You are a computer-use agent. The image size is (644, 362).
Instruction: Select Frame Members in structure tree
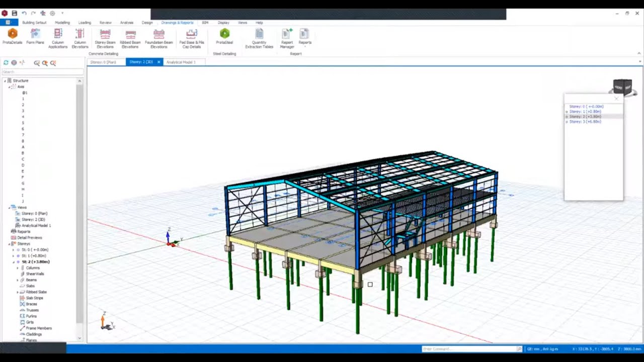[39, 328]
